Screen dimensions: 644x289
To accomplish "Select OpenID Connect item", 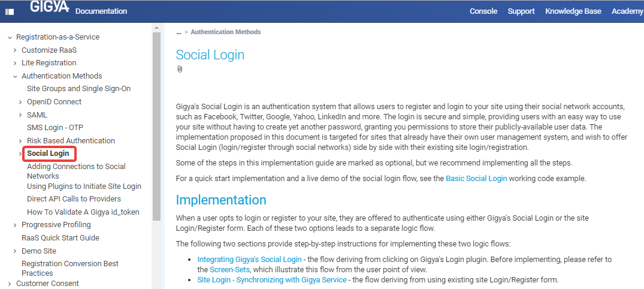I will [54, 101].
